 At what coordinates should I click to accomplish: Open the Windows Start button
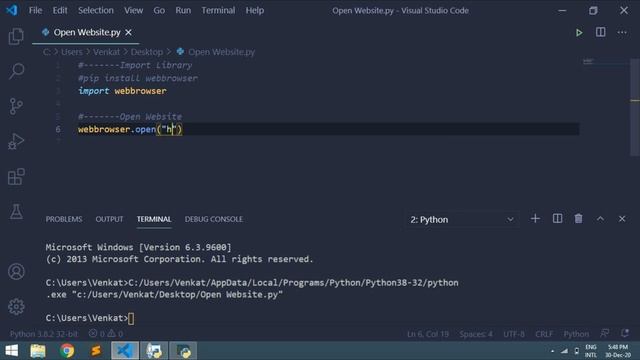[x=12, y=351]
